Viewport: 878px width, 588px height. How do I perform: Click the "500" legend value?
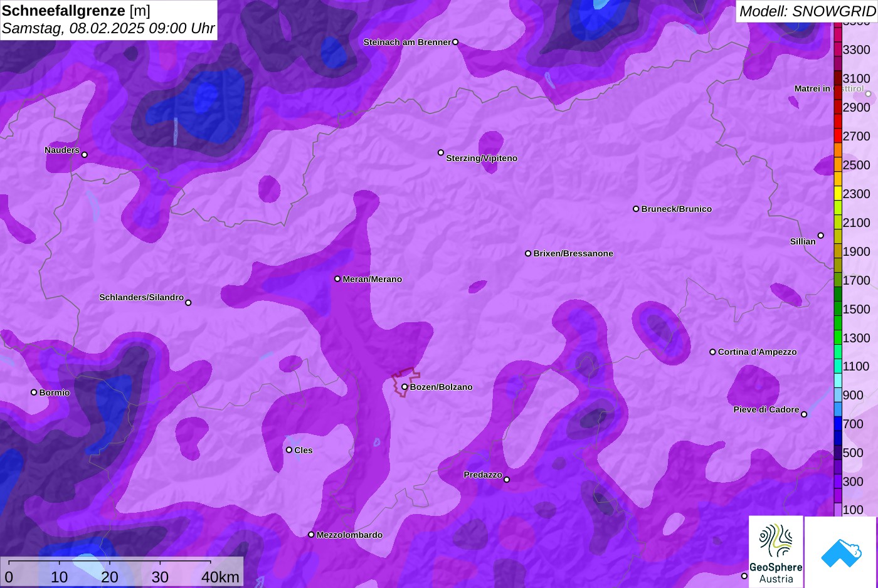(853, 453)
